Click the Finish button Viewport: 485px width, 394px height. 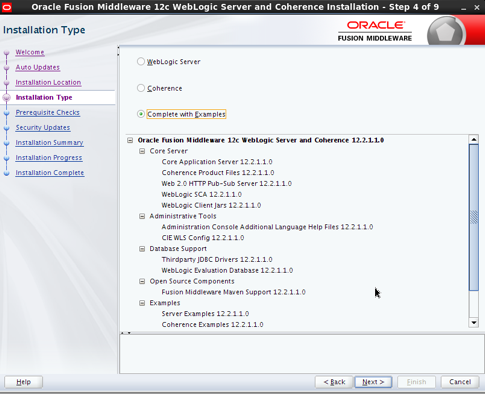tap(416, 382)
